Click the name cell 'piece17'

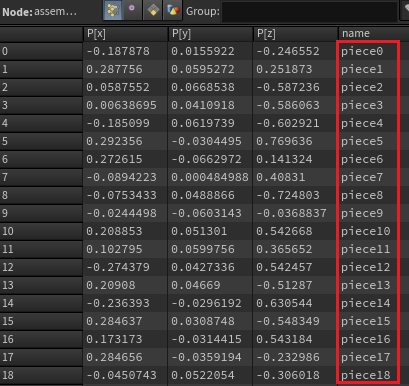[x=366, y=357]
